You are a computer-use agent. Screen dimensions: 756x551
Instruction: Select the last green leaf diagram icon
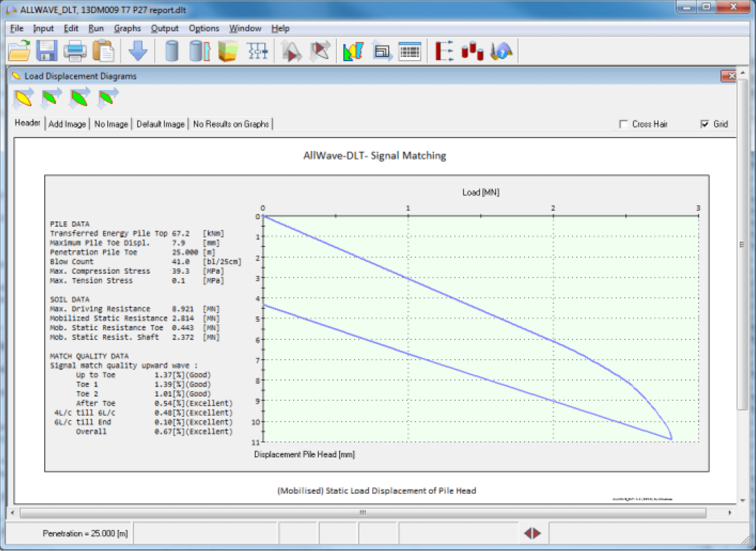point(108,98)
